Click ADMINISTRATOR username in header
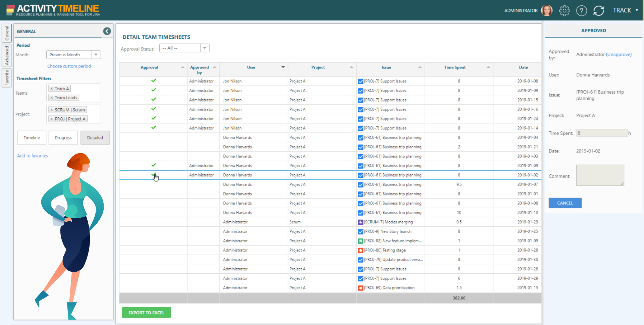Screen dimensions: 644x325 pos(521,11)
